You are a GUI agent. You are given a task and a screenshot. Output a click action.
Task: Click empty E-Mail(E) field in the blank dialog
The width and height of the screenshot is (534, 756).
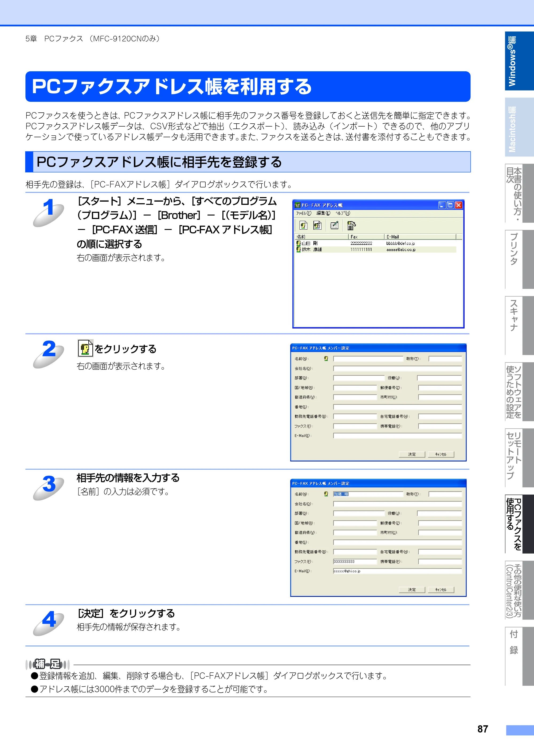[x=397, y=436]
